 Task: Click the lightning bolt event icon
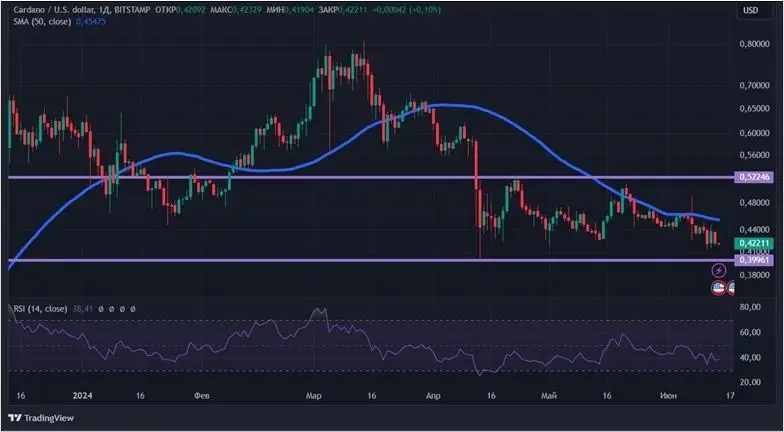(719, 271)
